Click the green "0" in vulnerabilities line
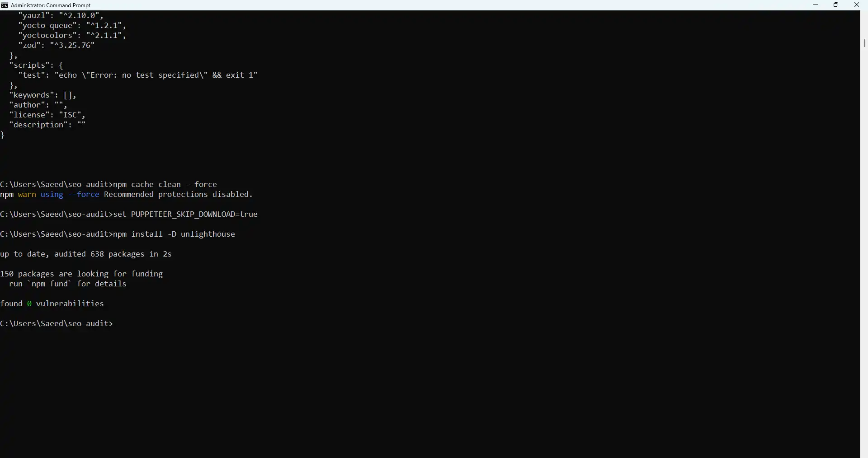 (x=29, y=304)
